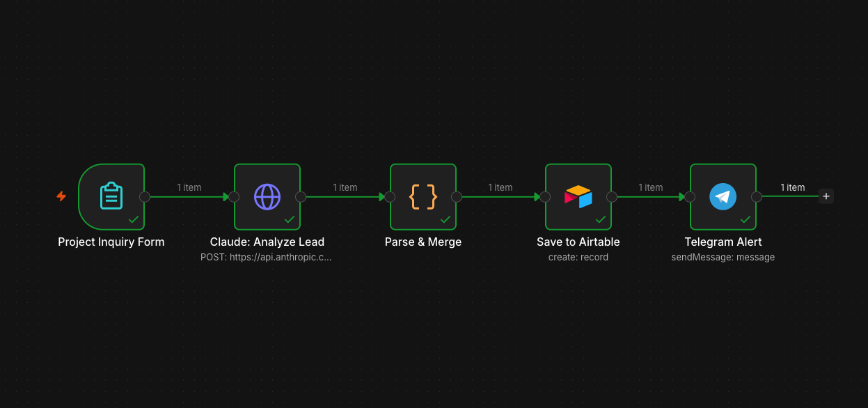Click green checkmark on Telegram Alert node

745,219
